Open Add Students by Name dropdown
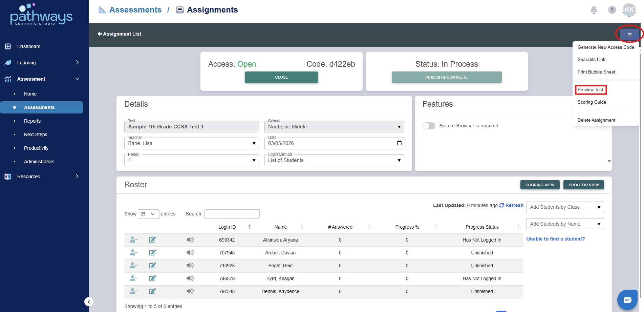 pos(565,224)
